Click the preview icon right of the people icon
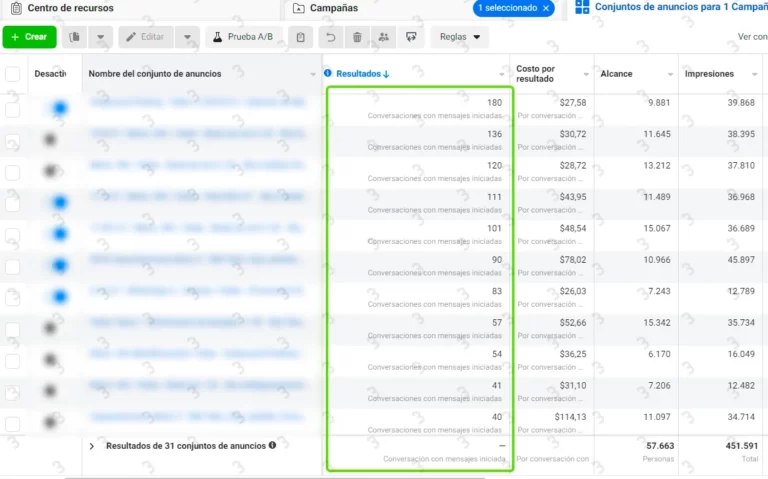Screen dimensions: 768x479 point(410,37)
